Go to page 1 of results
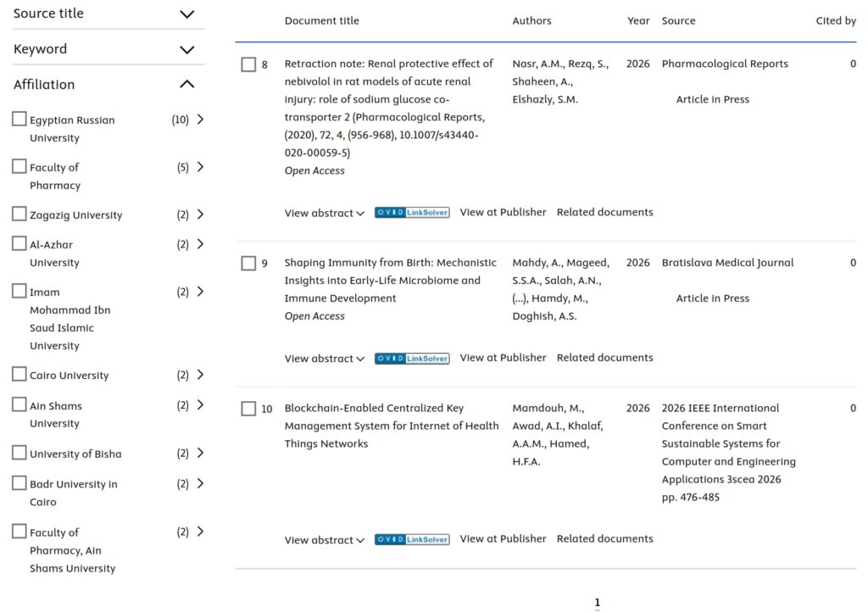The height and width of the screenshot is (613, 868). pos(598,603)
